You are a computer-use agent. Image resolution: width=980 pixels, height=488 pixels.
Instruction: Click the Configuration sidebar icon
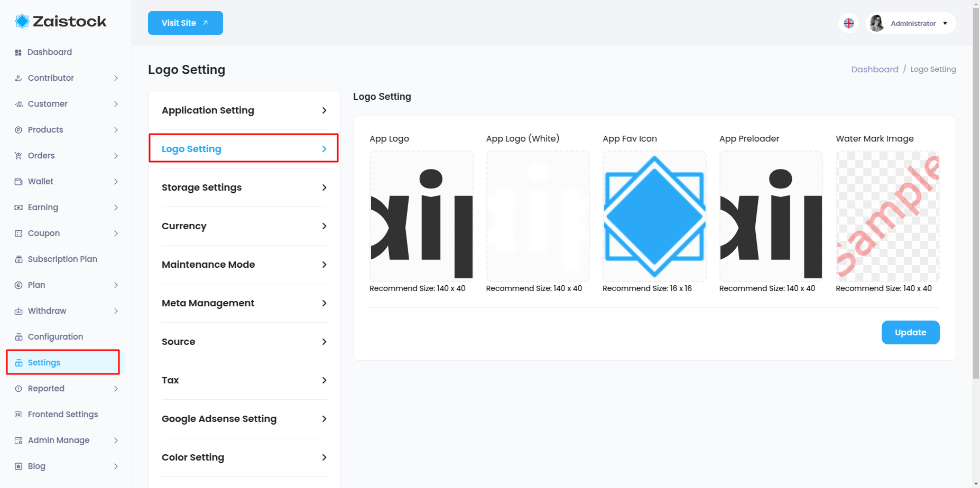point(19,337)
